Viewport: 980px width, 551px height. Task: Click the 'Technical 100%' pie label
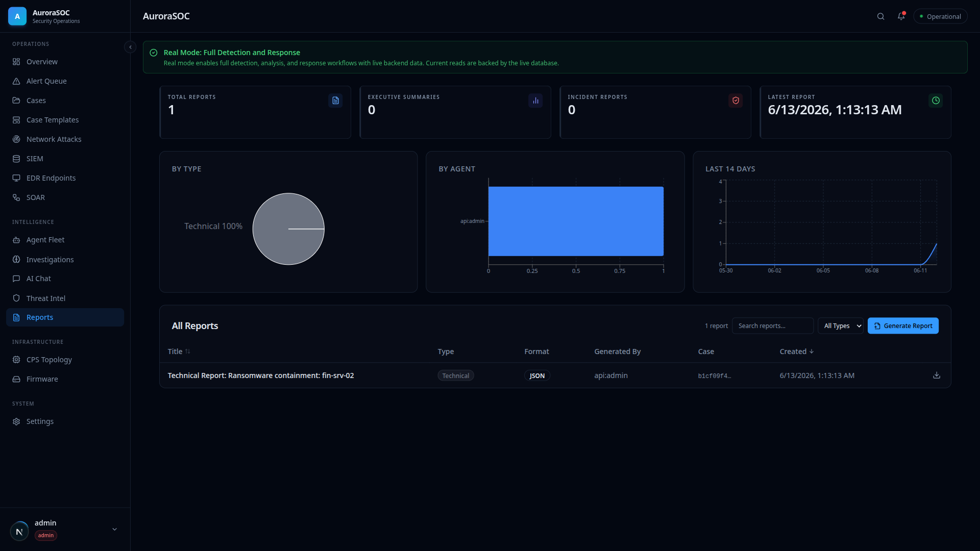(213, 226)
